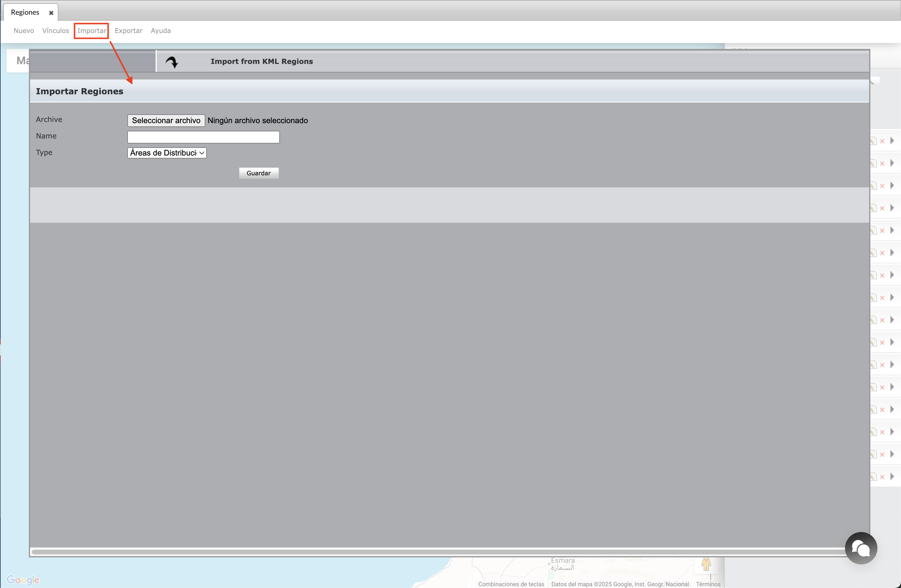This screenshot has height=588, width=901.
Task: Click the Guardar button
Action: [x=259, y=173]
